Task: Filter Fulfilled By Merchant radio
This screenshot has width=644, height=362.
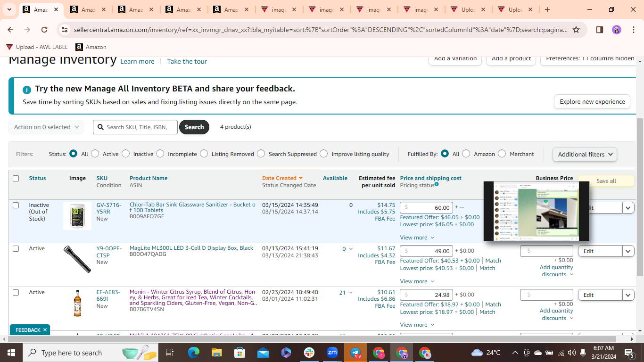Action: (x=502, y=154)
